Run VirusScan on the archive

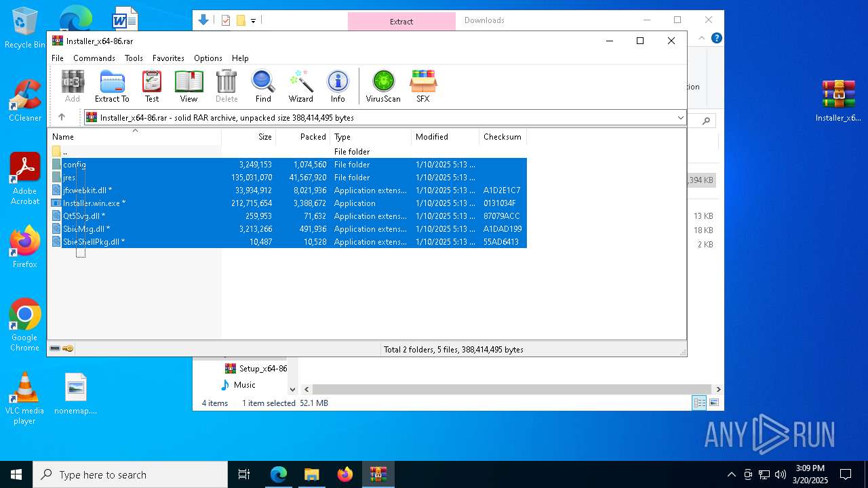click(383, 86)
